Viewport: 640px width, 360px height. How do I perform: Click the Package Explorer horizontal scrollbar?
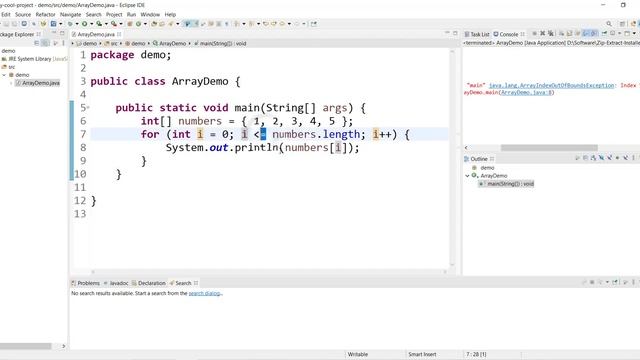point(26,346)
